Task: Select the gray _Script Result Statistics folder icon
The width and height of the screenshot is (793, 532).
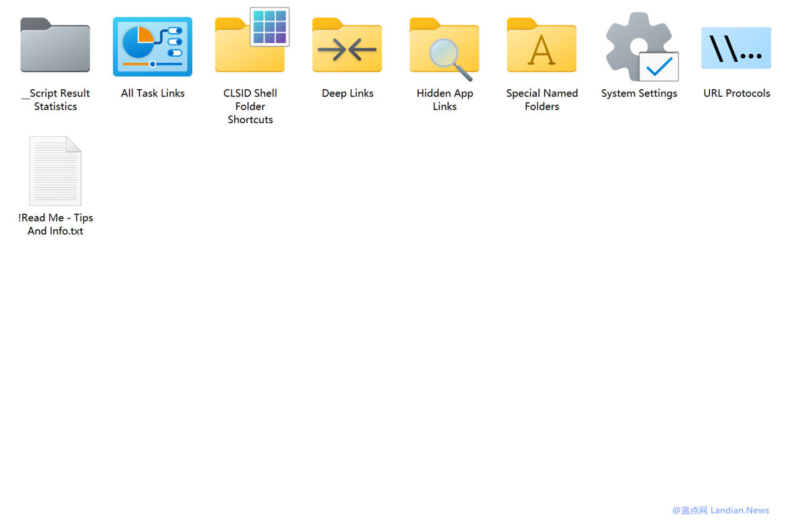Action: (x=55, y=45)
